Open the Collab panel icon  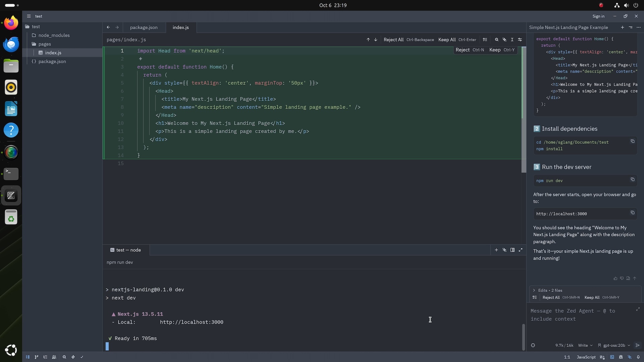pyautogui.click(x=54, y=357)
